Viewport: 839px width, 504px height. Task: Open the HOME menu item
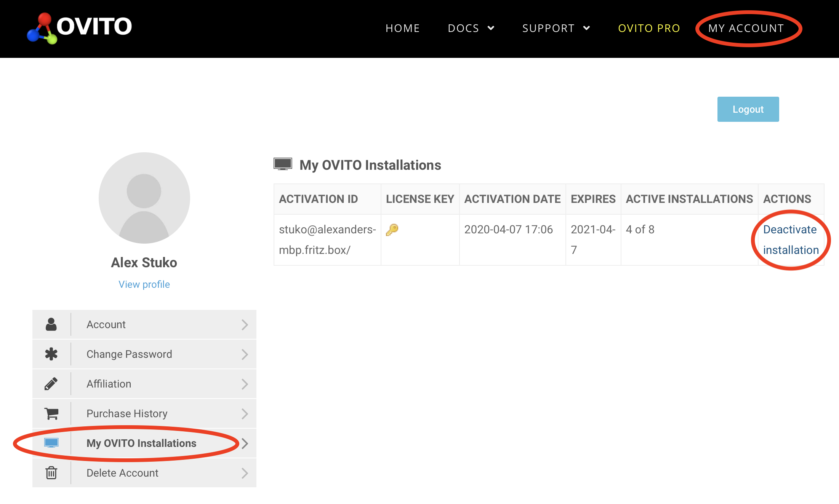pyautogui.click(x=402, y=28)
